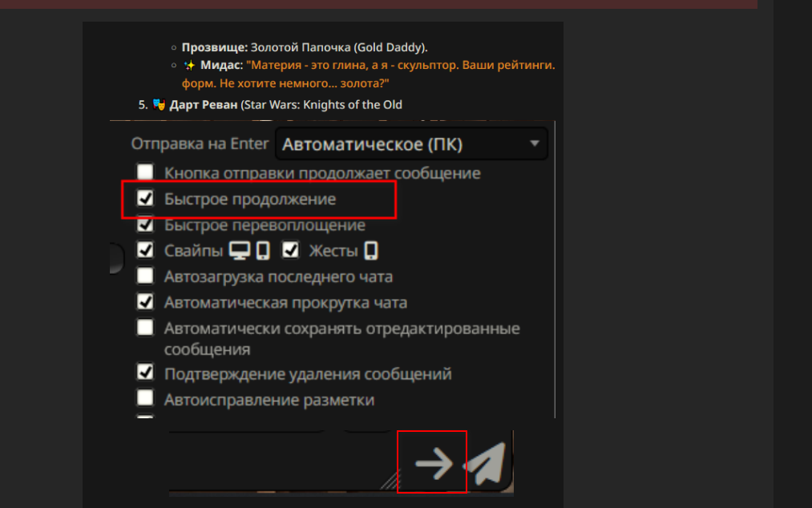Uncheck Быстрое продолжение checkbox
This screenshot has width=812, height=508.
pyautogui.click(x=145, y=198)
